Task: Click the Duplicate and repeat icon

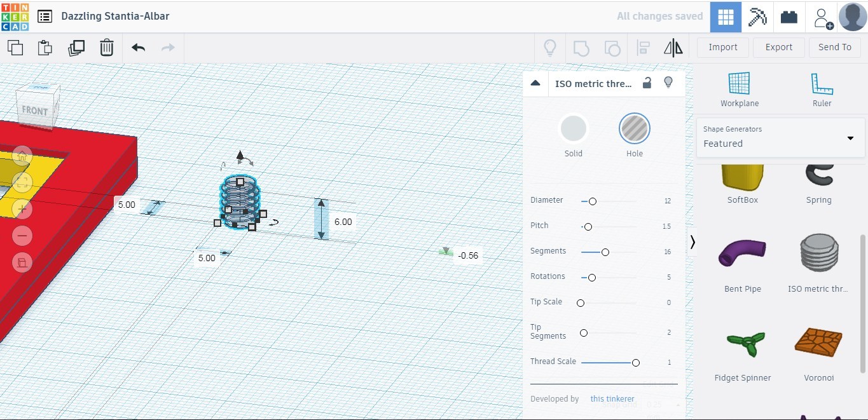Action: (x=76, y=48)
